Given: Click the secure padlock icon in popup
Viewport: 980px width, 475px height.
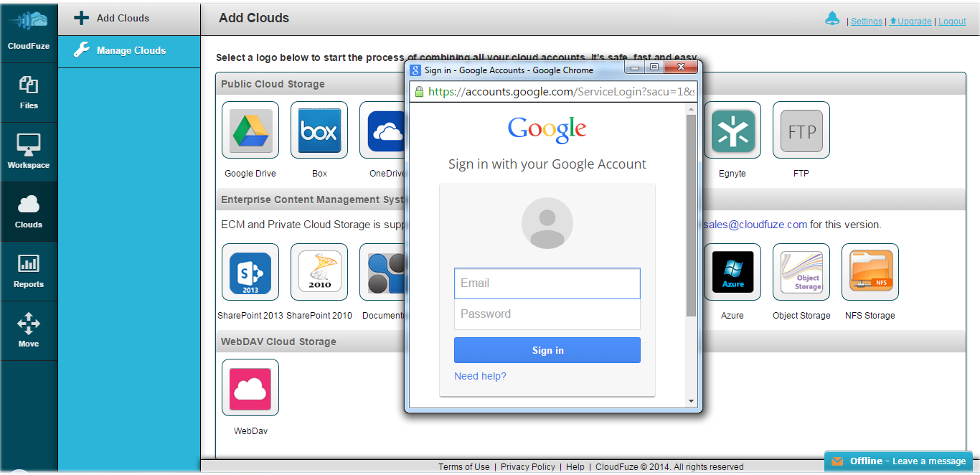Looking at the screenshot, I should [419, 92].
